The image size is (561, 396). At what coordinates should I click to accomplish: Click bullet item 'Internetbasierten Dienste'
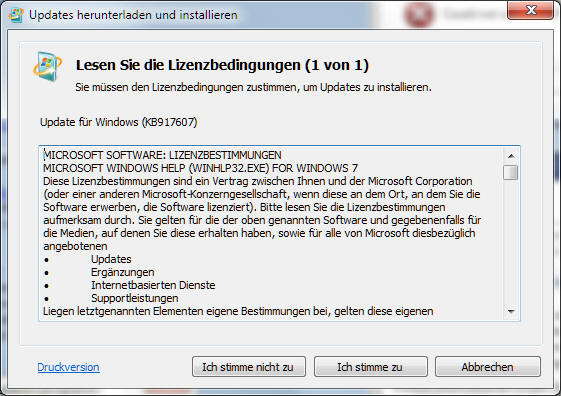[x=153, y=285]
